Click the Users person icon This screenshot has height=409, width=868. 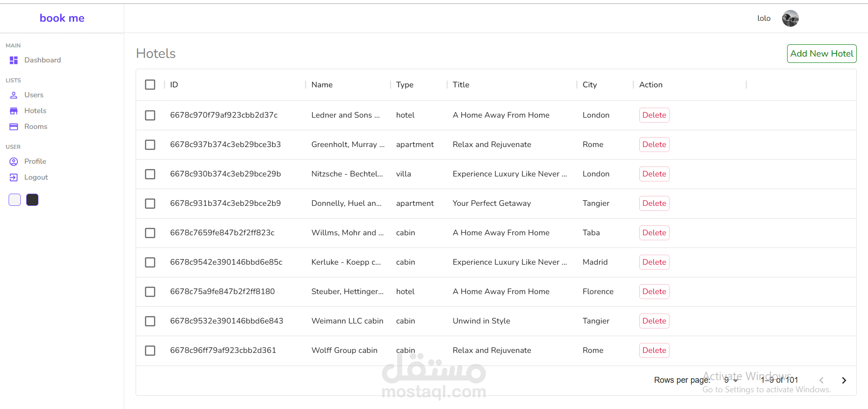(x=14, y=95)
